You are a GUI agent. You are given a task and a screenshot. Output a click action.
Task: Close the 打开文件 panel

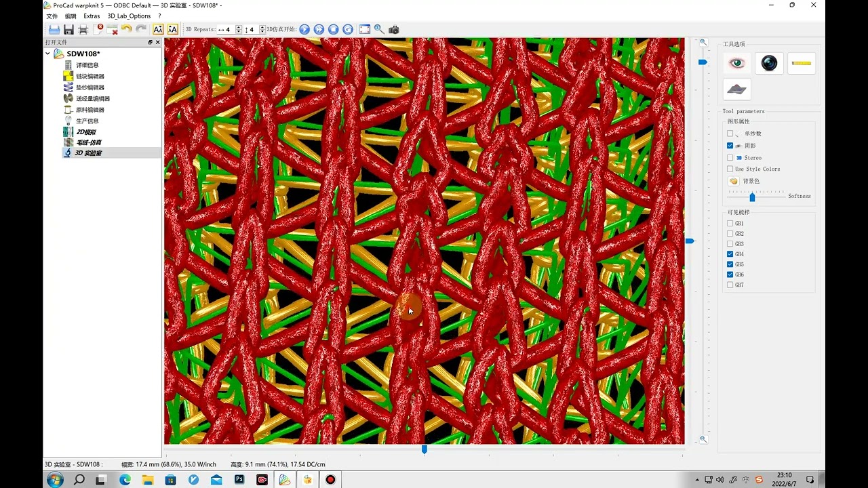click(158, 42)
